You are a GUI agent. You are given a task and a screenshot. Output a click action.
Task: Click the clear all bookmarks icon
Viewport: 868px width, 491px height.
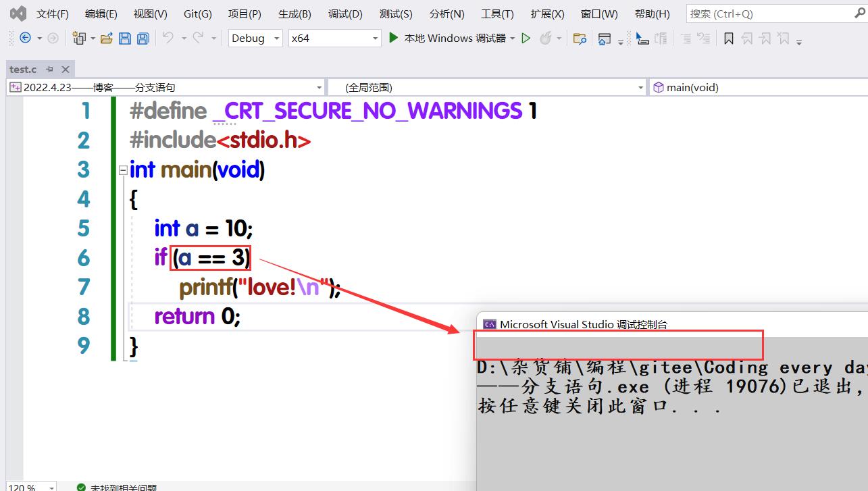coord(784,38)
